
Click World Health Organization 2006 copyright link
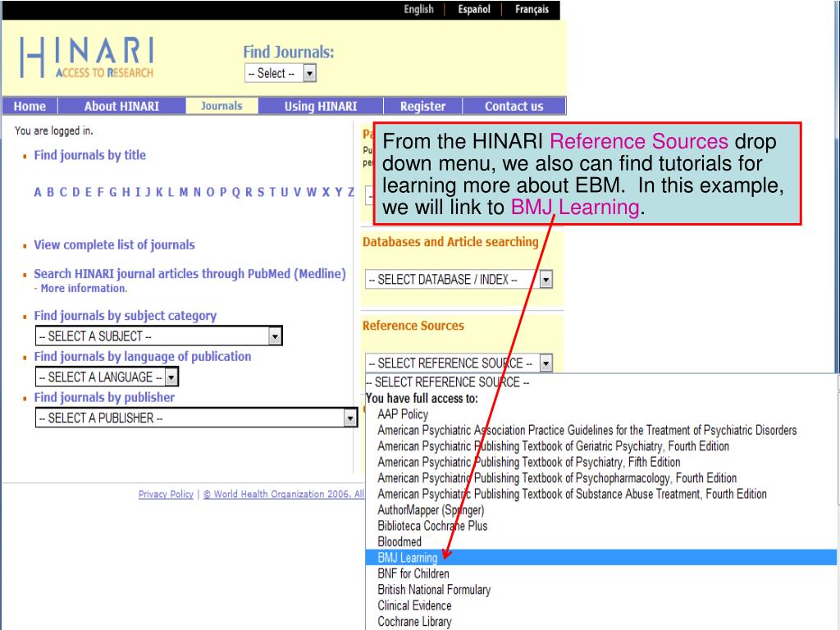[283, 494]
